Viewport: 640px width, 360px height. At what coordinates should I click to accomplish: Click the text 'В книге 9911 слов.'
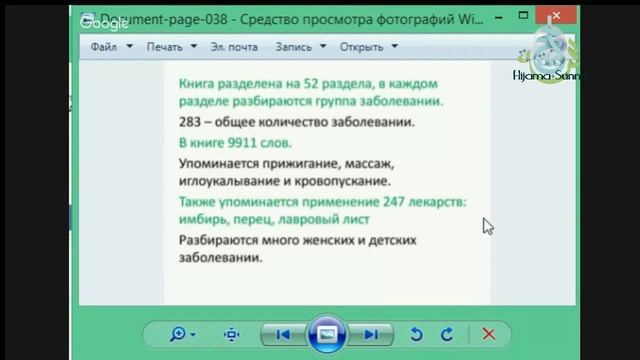(x=236, y=143)
